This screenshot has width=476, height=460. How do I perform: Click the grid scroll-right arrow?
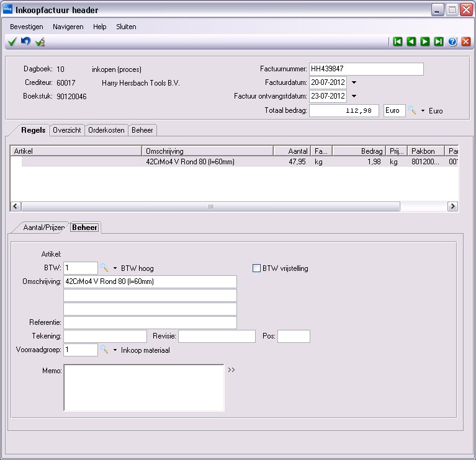452,206
